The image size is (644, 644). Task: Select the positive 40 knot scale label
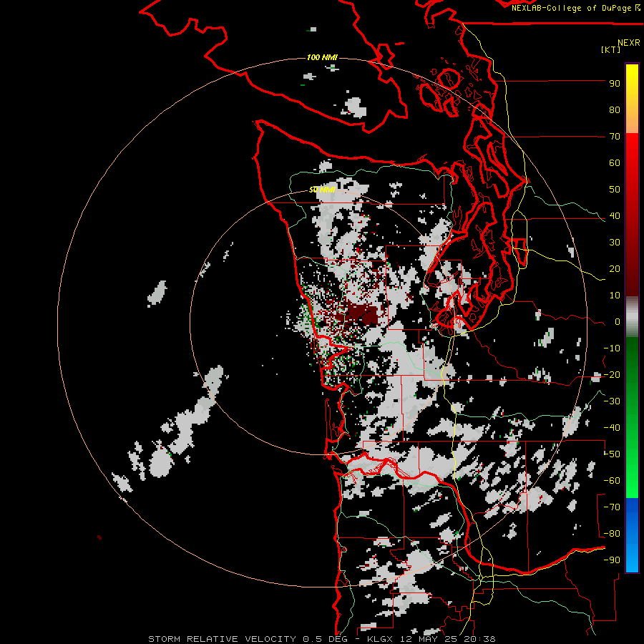coord(615,216)
